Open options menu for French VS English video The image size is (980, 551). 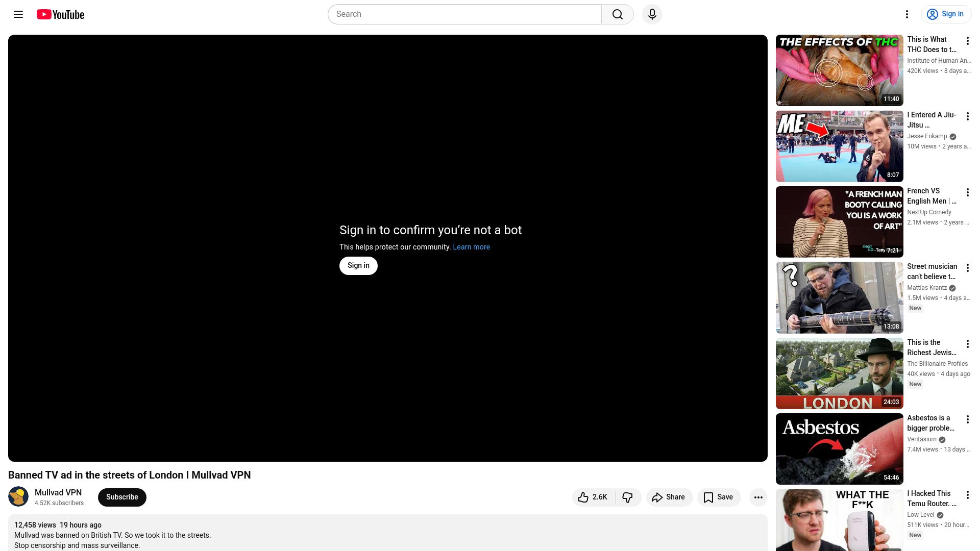click(967, 192)
